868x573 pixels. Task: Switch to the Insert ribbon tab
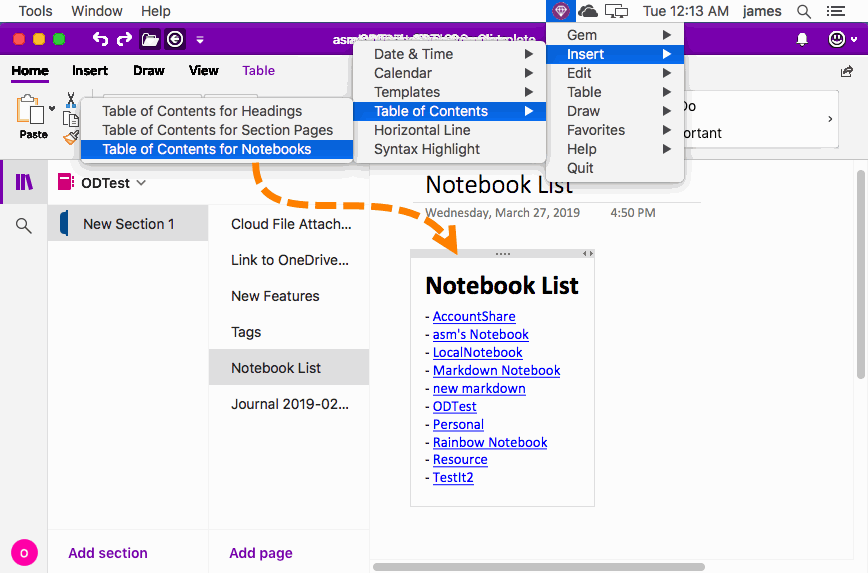[x=90, y=71]
